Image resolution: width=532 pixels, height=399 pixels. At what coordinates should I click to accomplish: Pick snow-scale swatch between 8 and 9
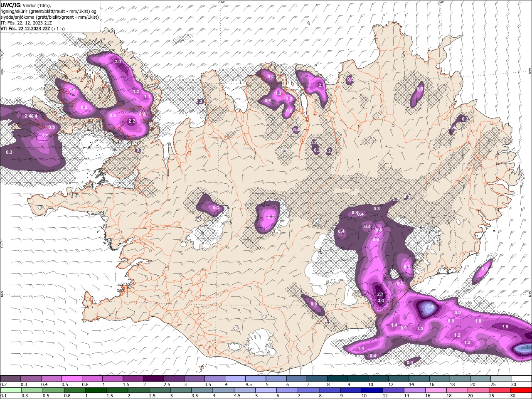pos(337,379)
